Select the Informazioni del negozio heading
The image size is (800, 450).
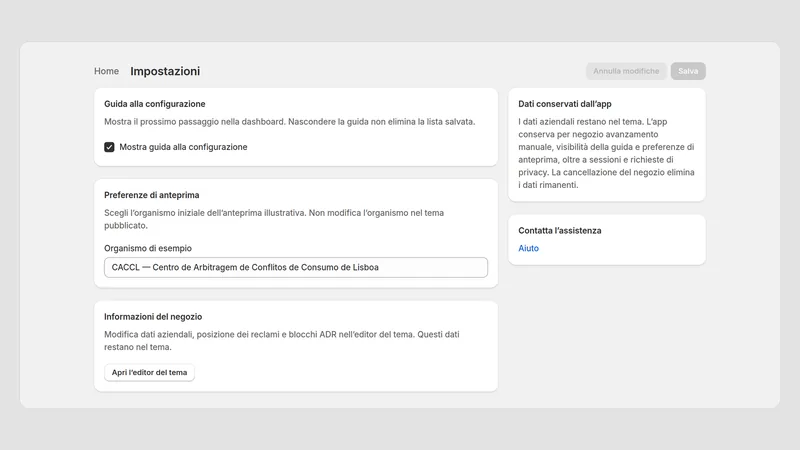[x=153, y=316]
